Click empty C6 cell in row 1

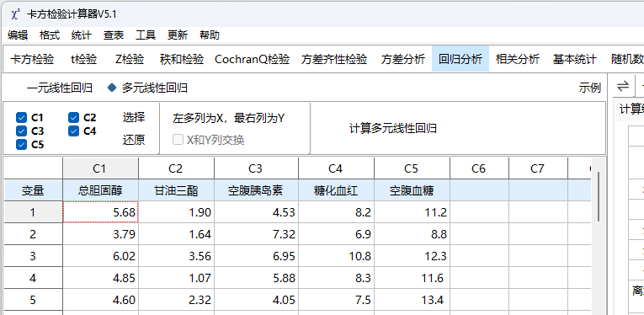480,212
